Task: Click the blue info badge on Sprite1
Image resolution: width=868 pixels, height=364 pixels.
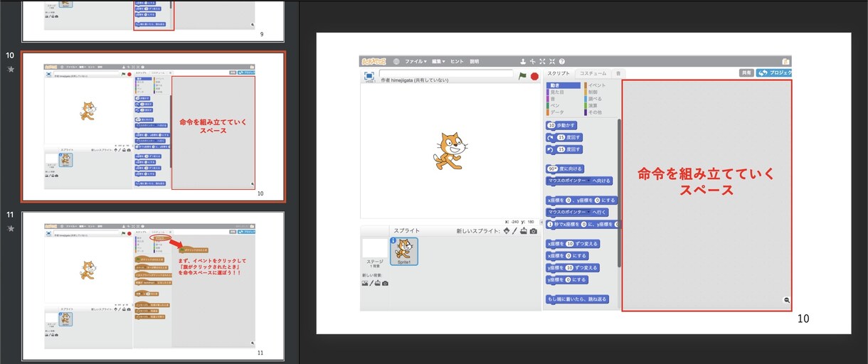Action: [x=393, y=240]
